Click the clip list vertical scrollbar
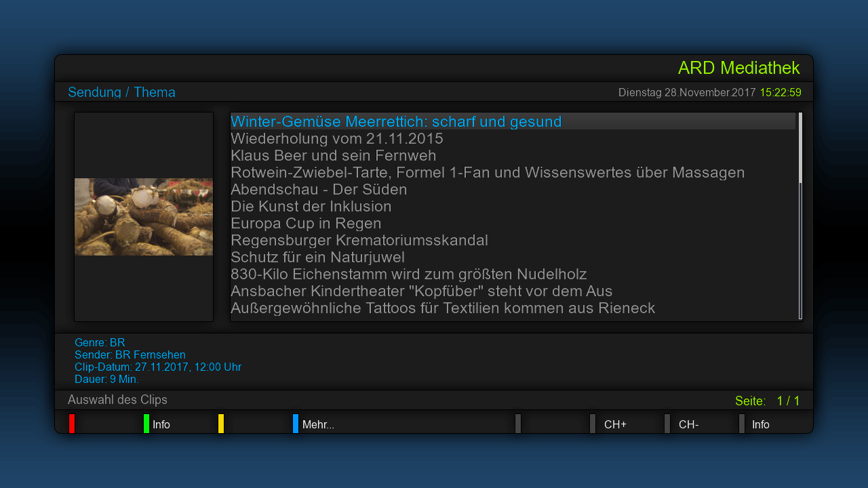868x488 pixels. pyautogui.click(x=800, y=216)
